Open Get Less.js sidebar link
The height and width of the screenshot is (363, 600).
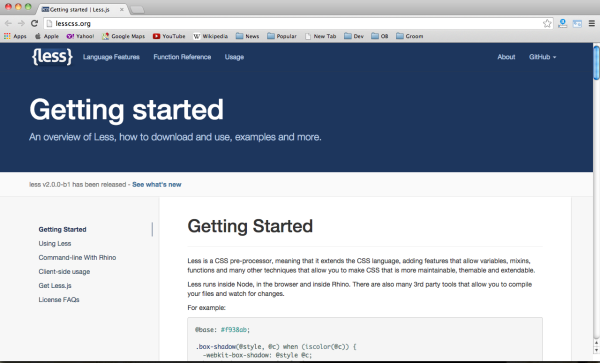click(55, 286)
